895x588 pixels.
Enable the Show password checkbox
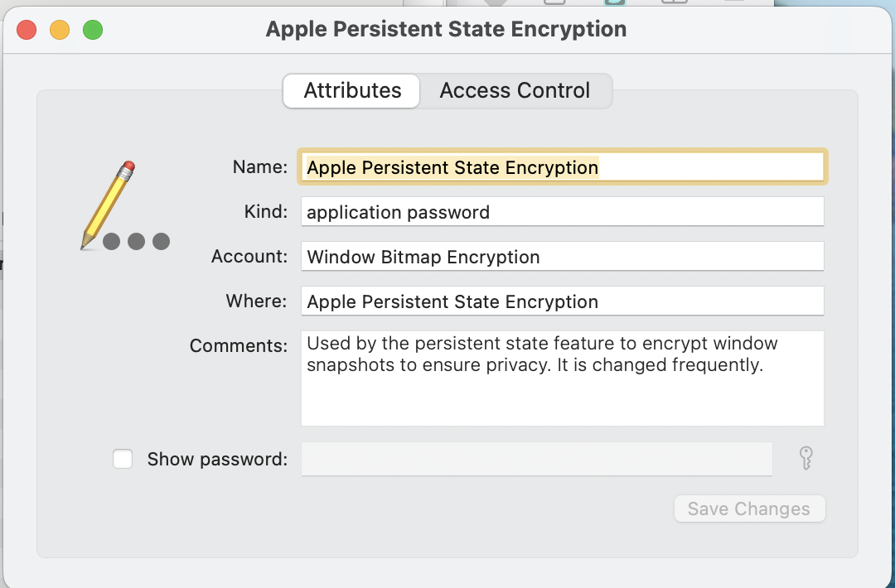pos(123,459)
